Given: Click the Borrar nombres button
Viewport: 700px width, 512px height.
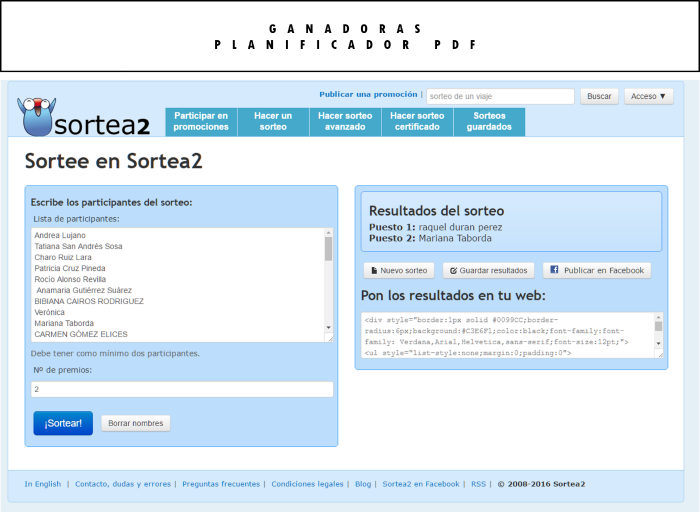Looking at the screenshot, I should coord(136,423).
